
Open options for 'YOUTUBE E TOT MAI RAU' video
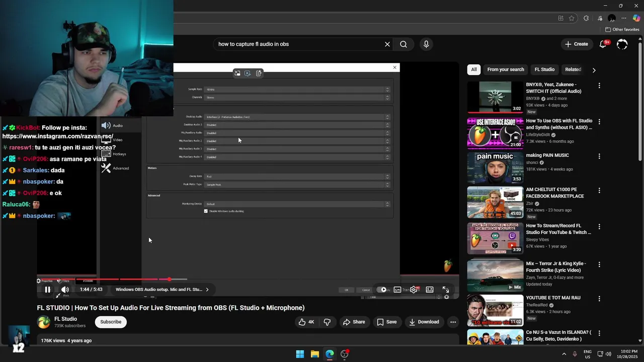[599, 299]
